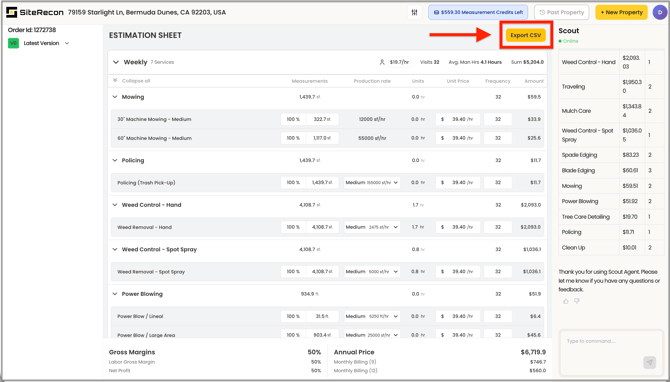Click the send message icon in Scout chat
Screen dimensions: 670x382
point(649,362)
